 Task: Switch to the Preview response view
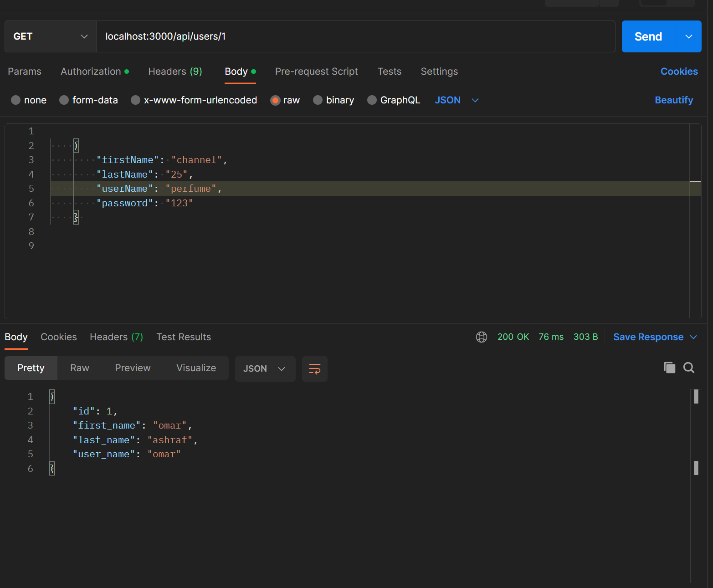click(132, 368)
